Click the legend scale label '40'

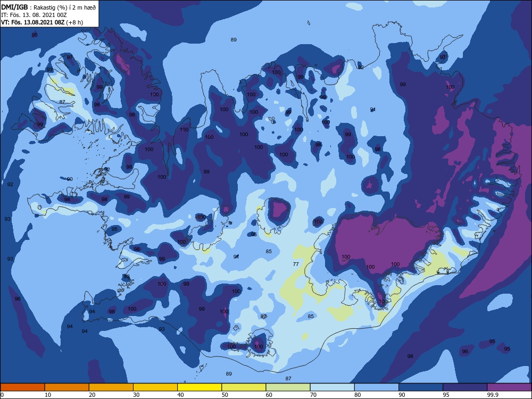[180, 395]
